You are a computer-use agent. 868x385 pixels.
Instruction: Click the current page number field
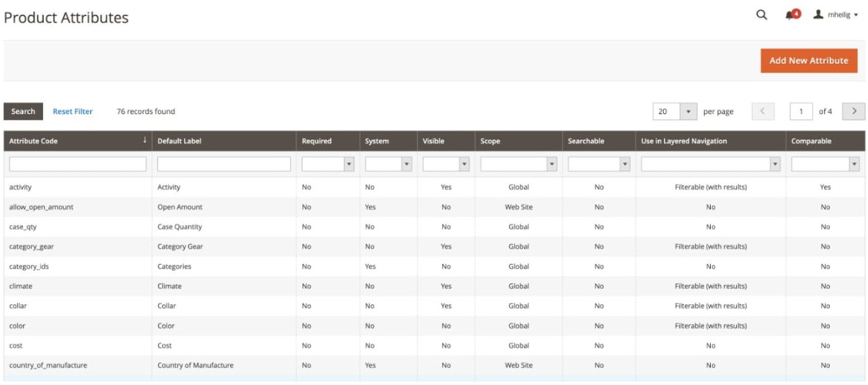pyautogui.click(x=801, y=112)
